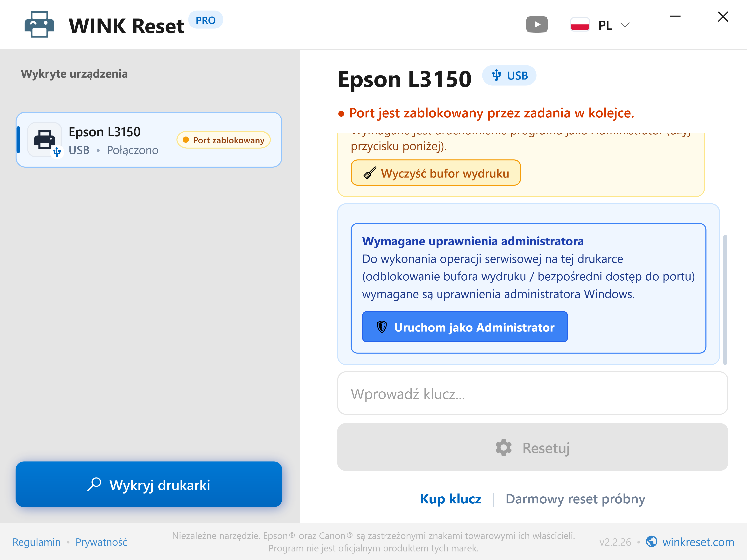This screenshot has height=560, width=747.
Task: Open the YouTube video tutorial icon
Action: point(537,25)
